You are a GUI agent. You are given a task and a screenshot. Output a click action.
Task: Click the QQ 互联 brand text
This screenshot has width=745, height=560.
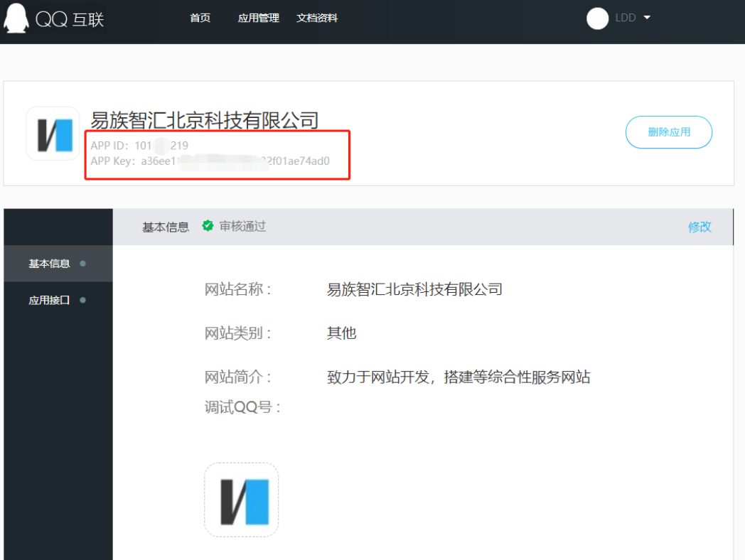pyautogui.click(x=70, y=19)
